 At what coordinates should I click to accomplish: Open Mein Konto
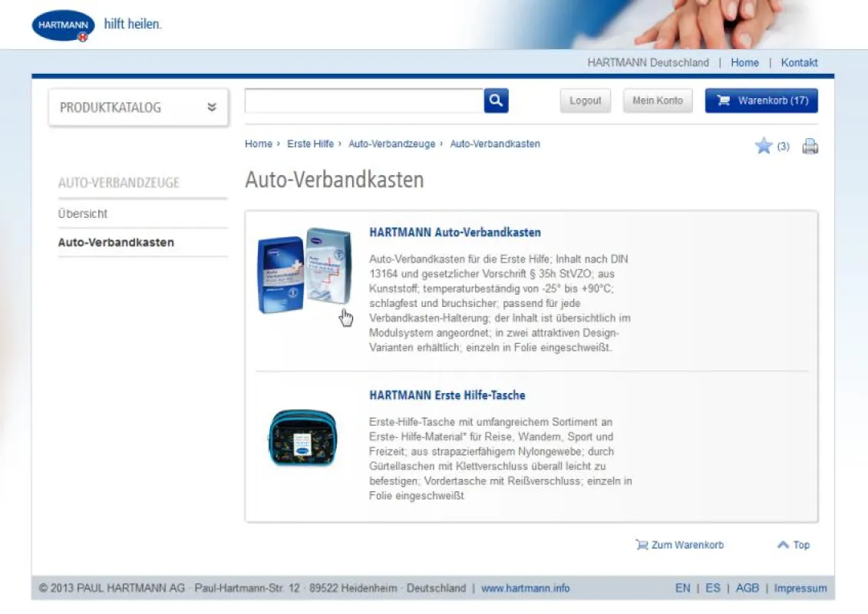click(658, 101)
